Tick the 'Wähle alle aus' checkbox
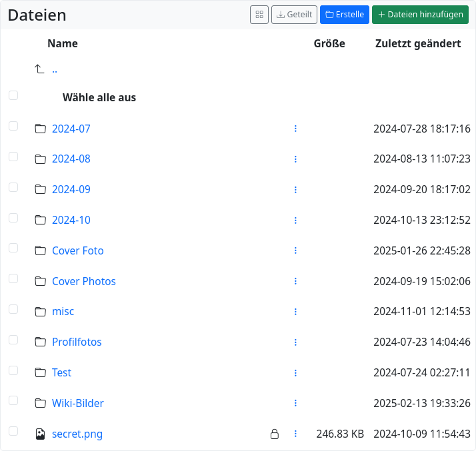The image size is (476, 451). click(13, 95)
